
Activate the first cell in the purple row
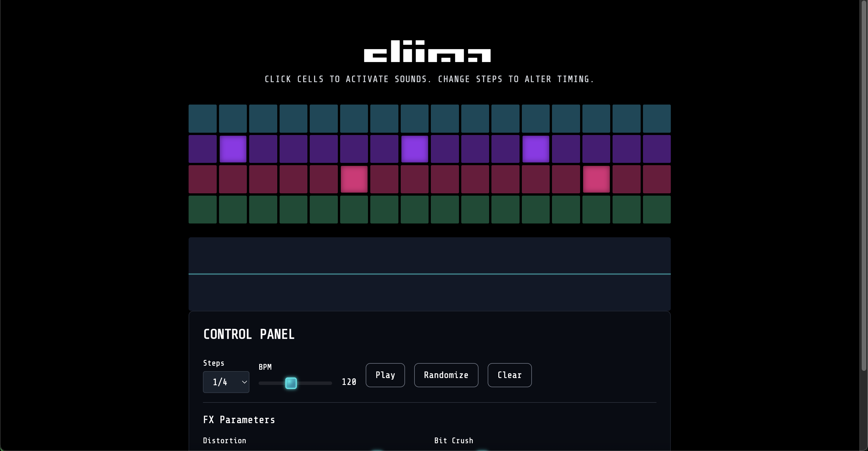[x=203, y=149]
